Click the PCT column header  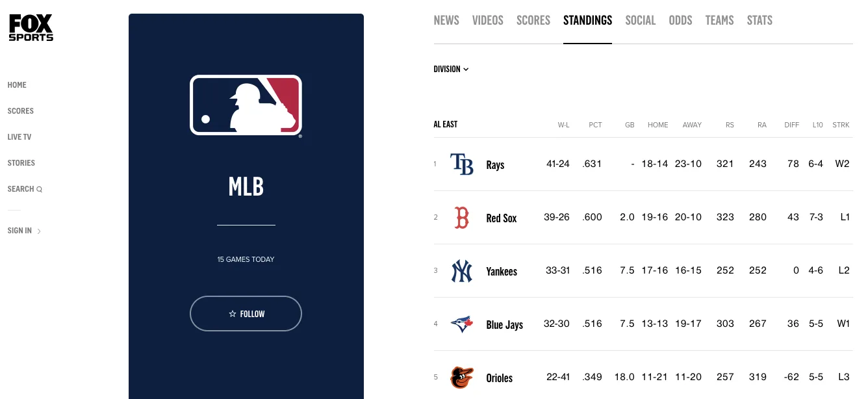pos(595,125)
